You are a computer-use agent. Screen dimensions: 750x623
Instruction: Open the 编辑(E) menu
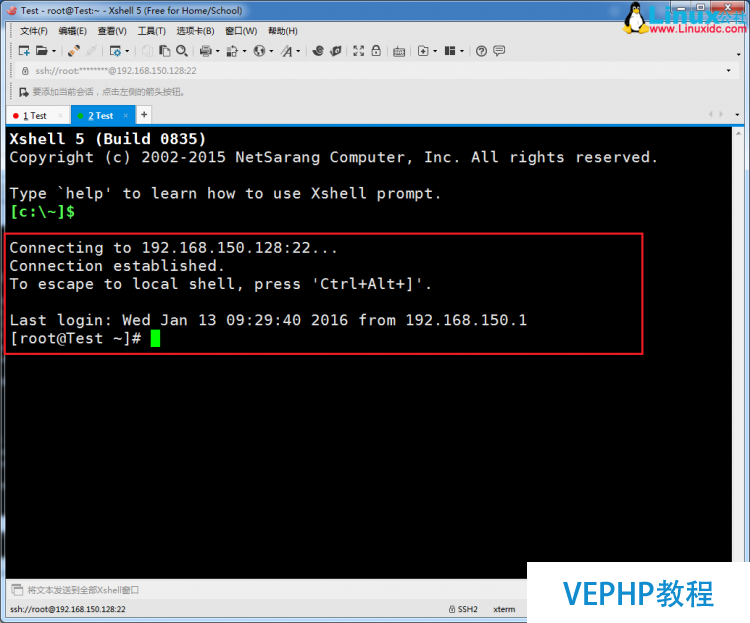tap(72, 31)
